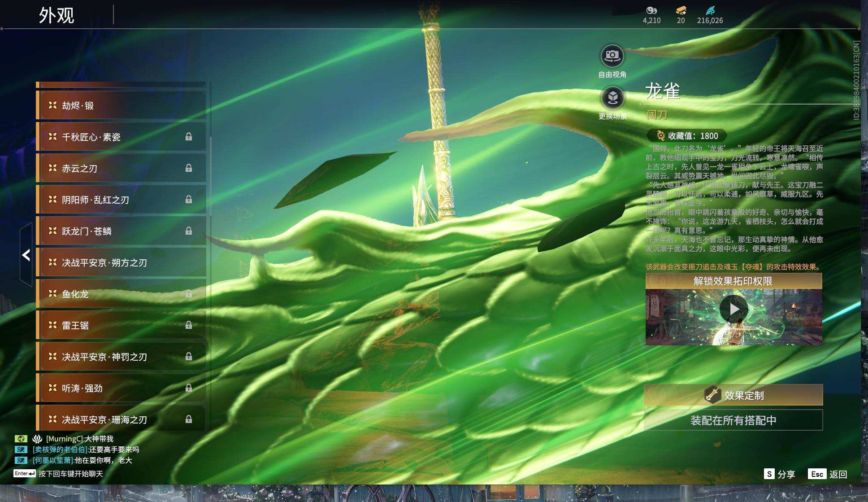Click the 分享 share button
Screen dimensions: 868x502
pos(779,474)
